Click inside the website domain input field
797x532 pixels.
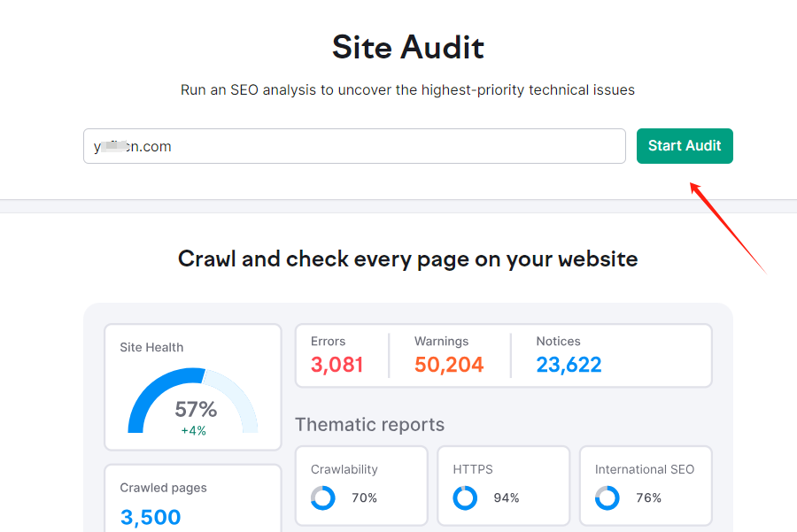tap(354, 146)
